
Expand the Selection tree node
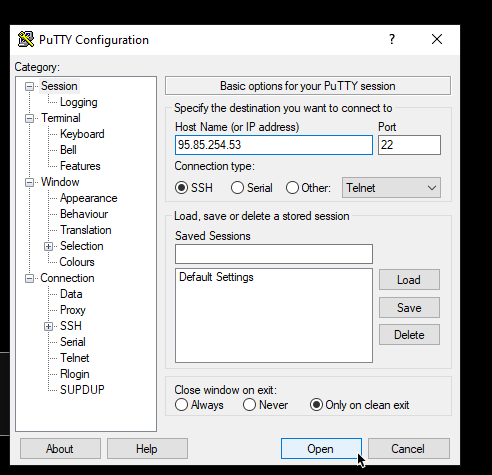pos(48,246)
